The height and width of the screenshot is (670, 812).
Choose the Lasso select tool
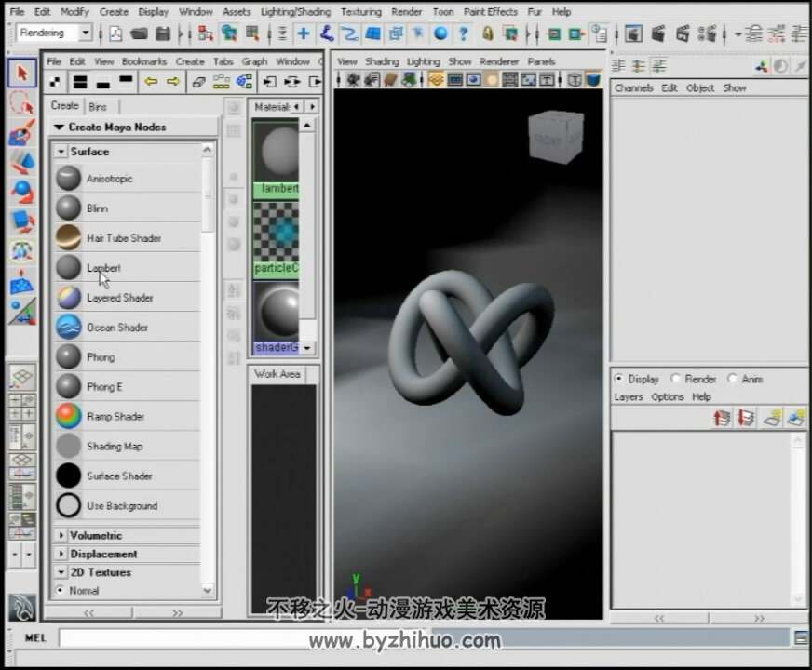pyautogui.click(x=21, y=102)
